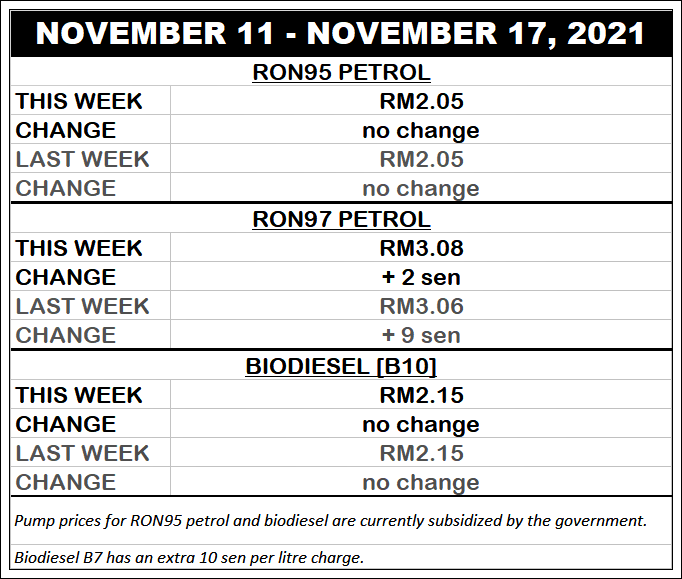Select the LAST WEEK label under RON97 PETROL
The height and width of the screenshot is (579, 682).
[x=82, y=307]
